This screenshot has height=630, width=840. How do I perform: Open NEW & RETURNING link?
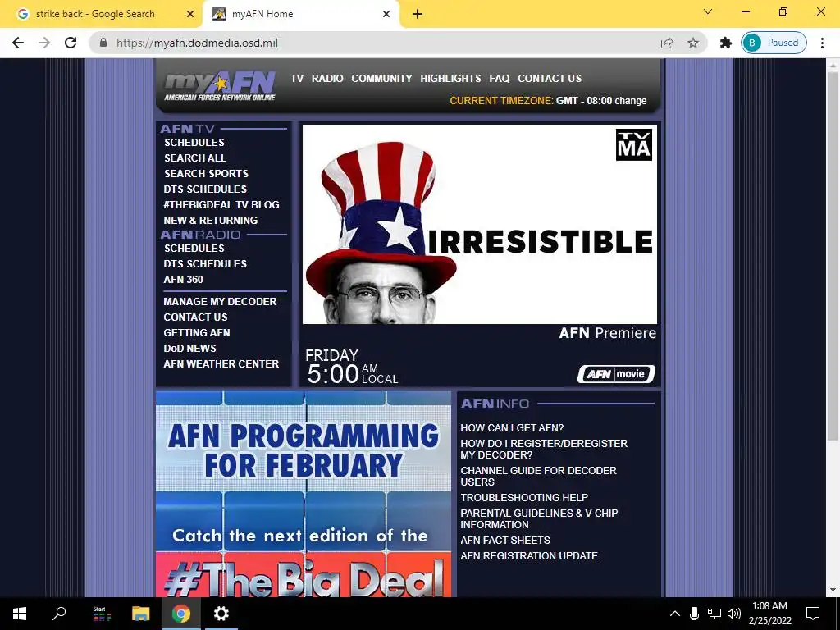[211, 220]
